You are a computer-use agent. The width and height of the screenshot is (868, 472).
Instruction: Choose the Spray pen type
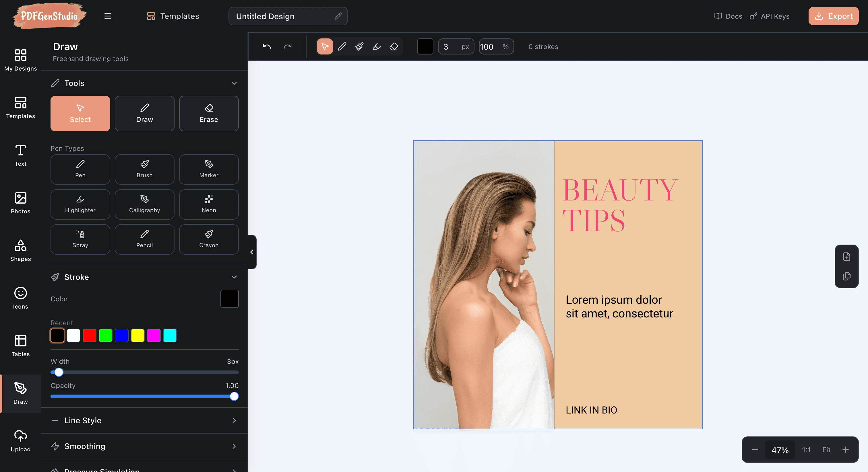(80, 239)
